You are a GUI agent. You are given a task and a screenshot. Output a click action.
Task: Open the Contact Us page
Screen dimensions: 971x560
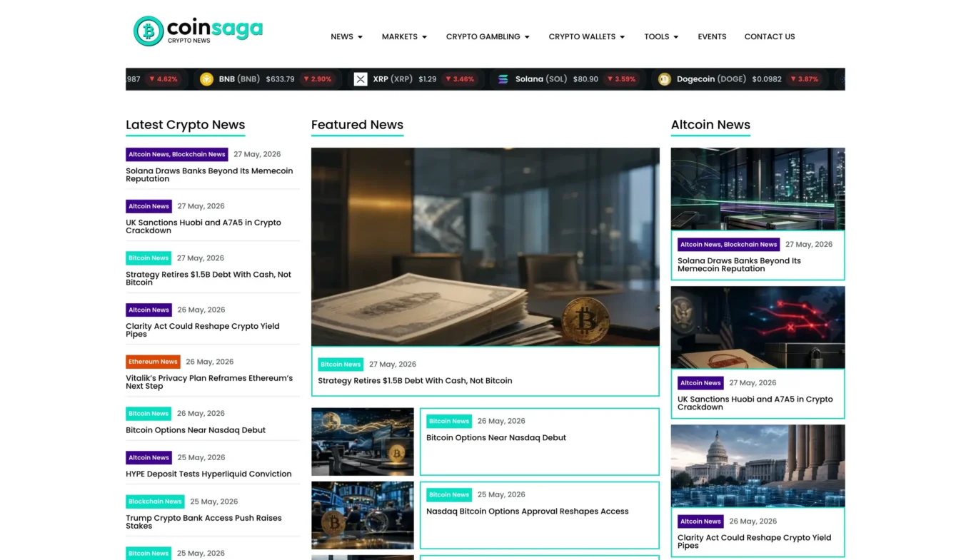(x=769, y=36)
